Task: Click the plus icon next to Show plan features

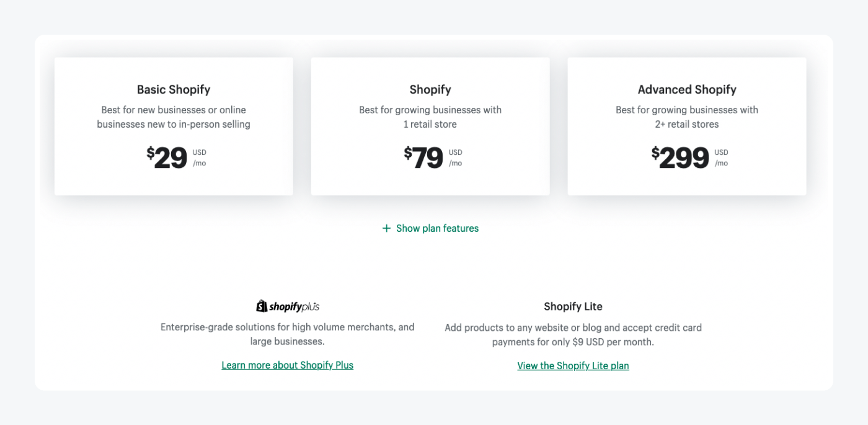Action: tap(385, 228)
